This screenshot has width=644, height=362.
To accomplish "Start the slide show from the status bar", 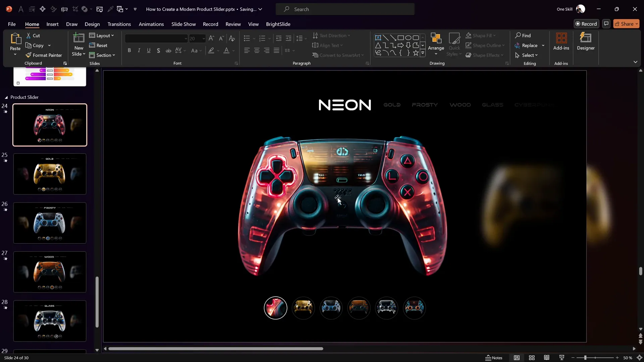I will click(562, 358).
